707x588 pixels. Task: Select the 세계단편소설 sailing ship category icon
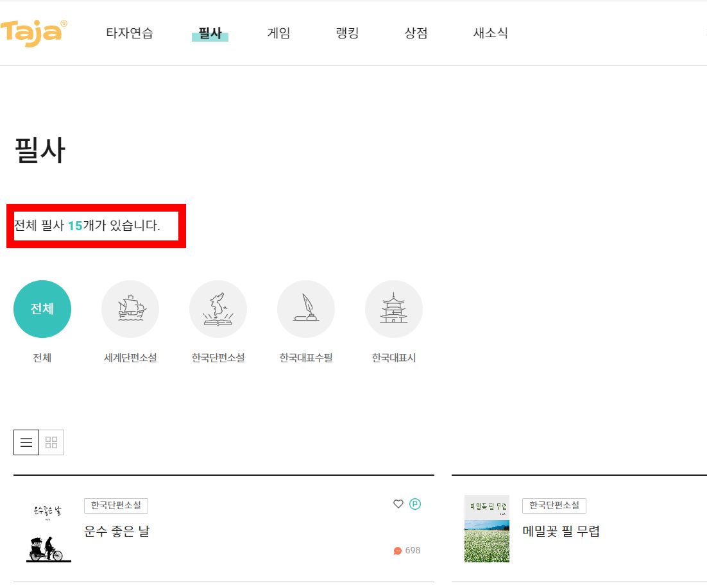tap(130, 308)
